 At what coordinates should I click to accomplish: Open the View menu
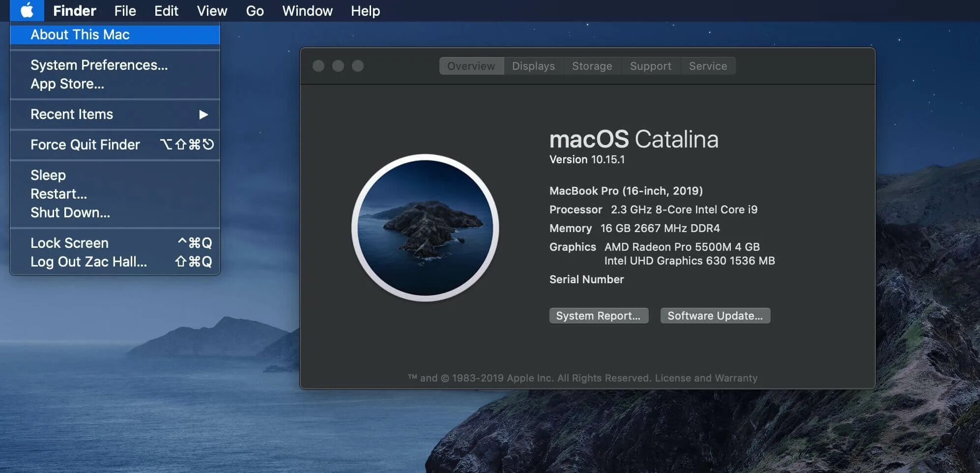(212, 11)
